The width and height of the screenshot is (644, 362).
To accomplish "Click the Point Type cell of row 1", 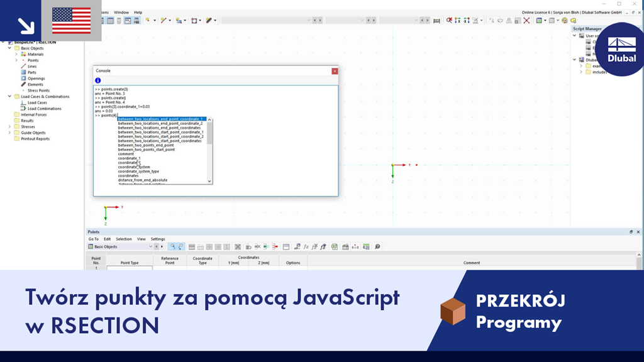I will 130,268.
